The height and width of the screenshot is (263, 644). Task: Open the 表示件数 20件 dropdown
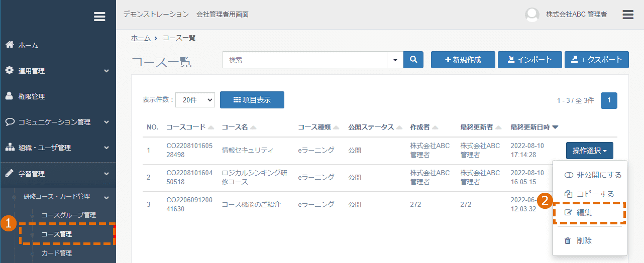coord(195,100)
